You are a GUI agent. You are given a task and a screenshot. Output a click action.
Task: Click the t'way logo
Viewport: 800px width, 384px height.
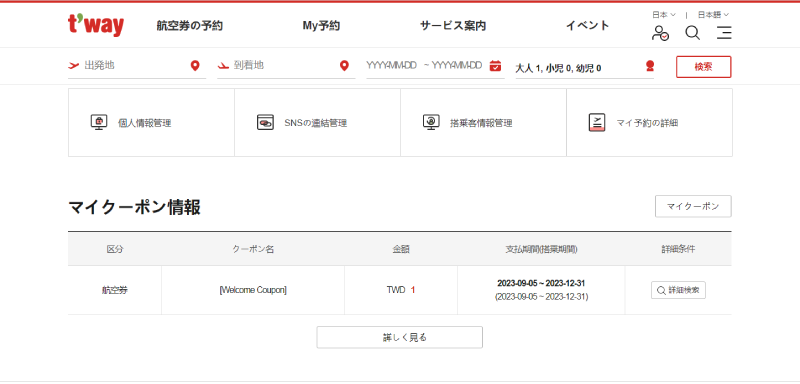tap(96, 25)
